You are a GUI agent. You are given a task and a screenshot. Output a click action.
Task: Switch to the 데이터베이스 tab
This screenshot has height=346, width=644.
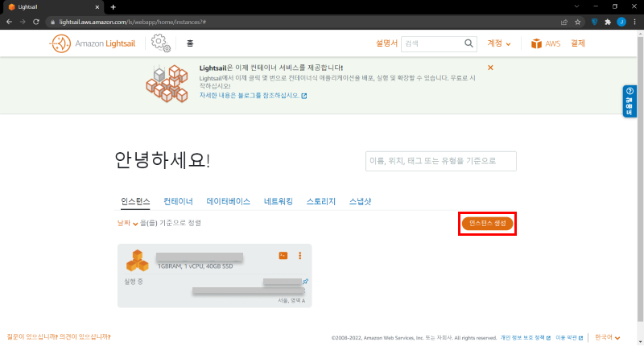click(x=229, y=201)
